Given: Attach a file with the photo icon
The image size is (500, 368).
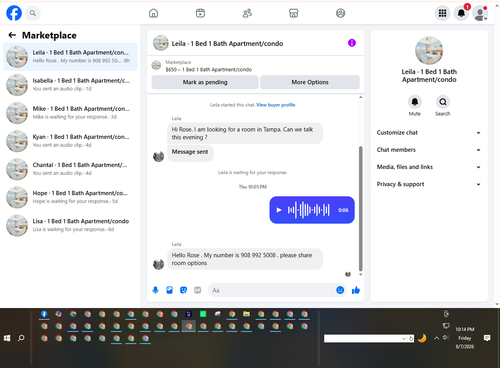Looking at the screenshot, I should point(170,290).
